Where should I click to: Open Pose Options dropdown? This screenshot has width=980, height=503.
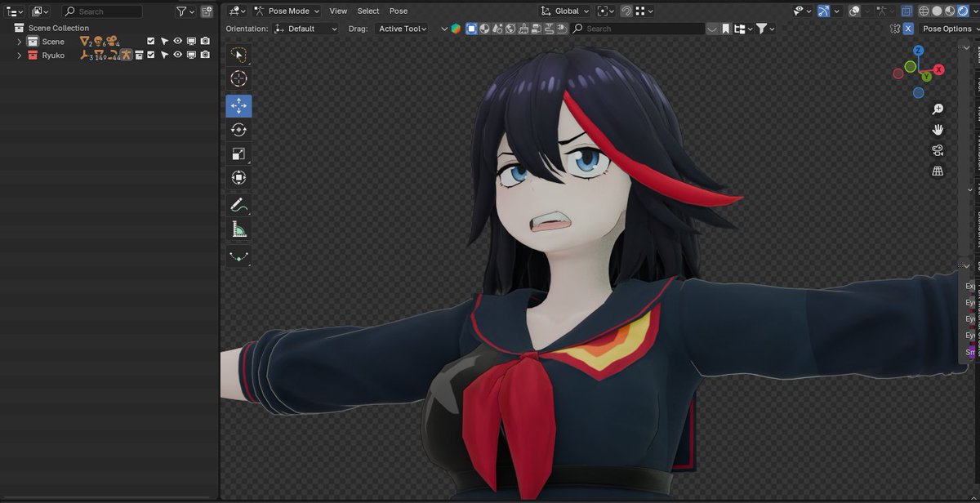tap(951, 29)
